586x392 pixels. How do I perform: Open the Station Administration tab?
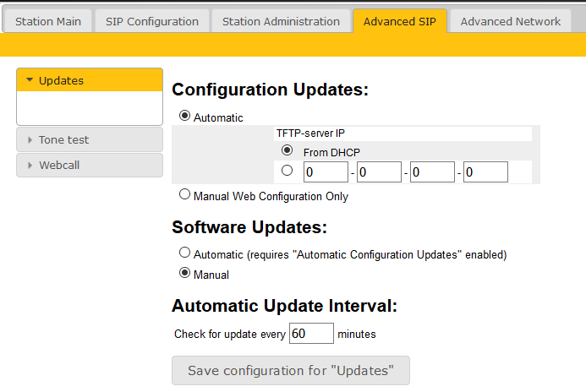point(281,21)
